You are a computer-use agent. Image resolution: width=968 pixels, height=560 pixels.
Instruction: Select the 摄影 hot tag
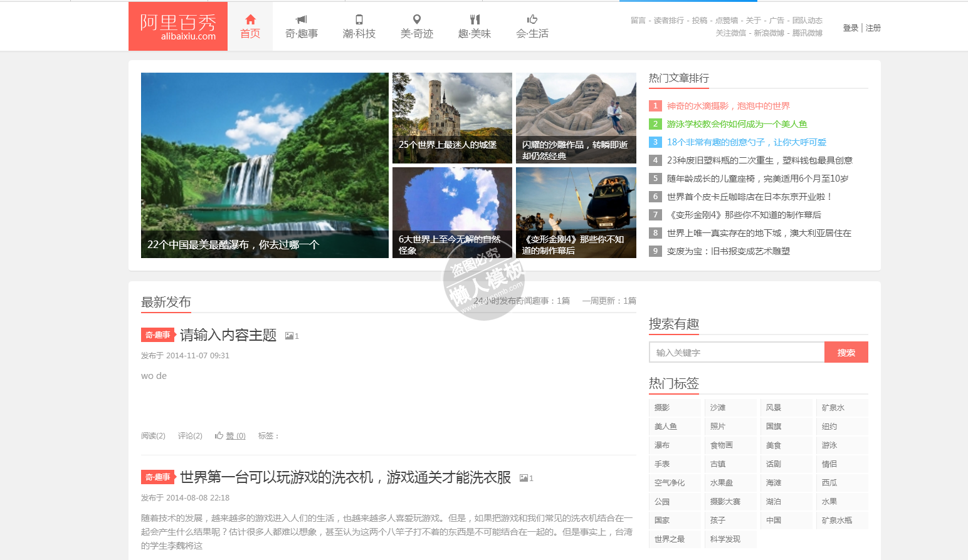[x=675, y=408]
